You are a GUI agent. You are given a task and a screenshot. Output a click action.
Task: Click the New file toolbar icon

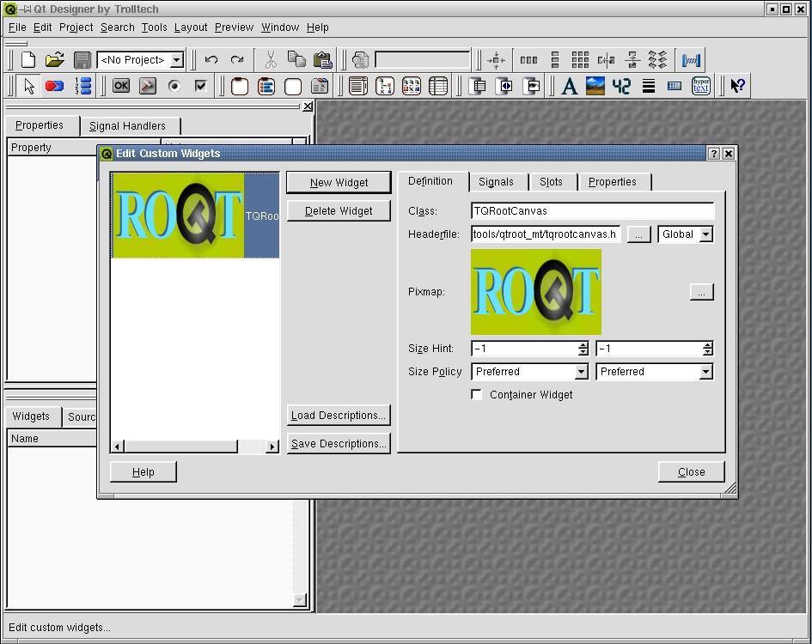tap(28, 60)
